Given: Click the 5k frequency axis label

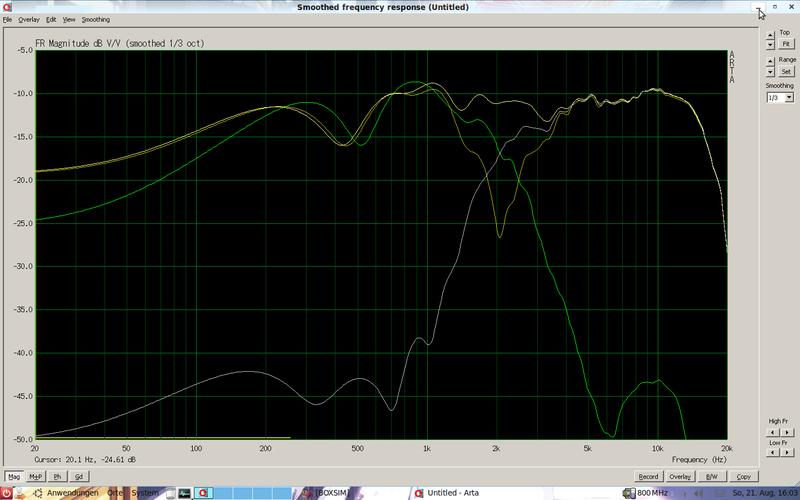Looking at the screenshot, I should point(588,448).
